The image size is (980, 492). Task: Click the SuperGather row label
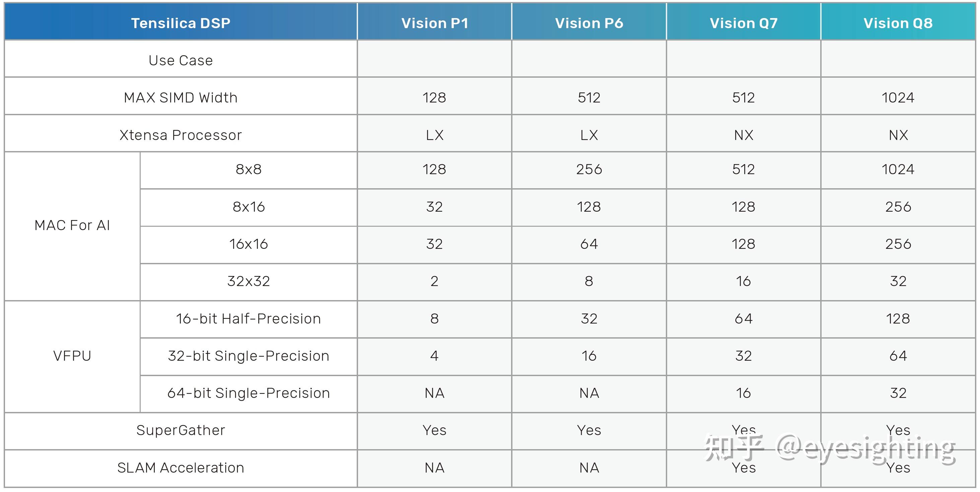tap(181, 430)
